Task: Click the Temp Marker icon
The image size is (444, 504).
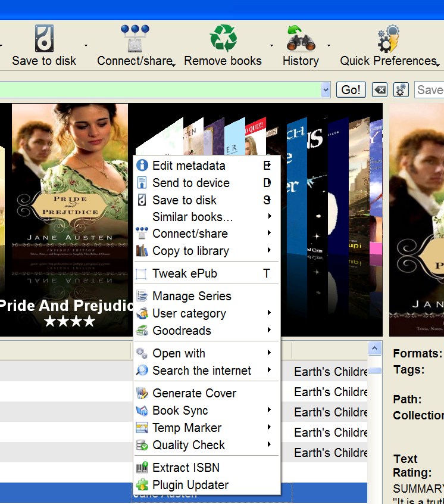Action: 142,428
